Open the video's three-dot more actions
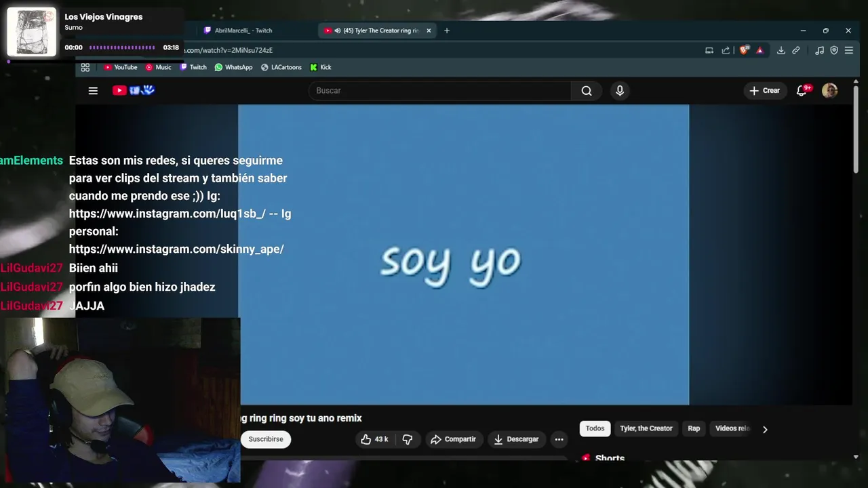 (559, 439)
